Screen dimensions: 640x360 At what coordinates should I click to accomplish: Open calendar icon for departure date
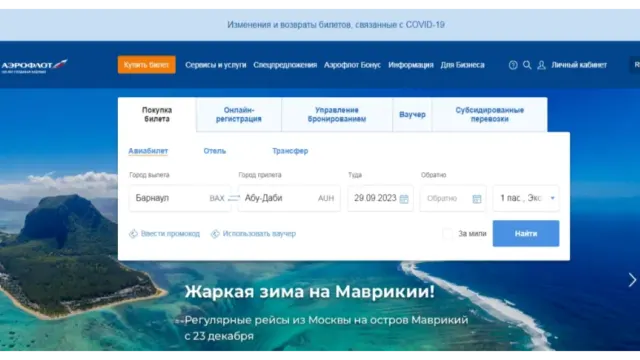click(404, 198)
